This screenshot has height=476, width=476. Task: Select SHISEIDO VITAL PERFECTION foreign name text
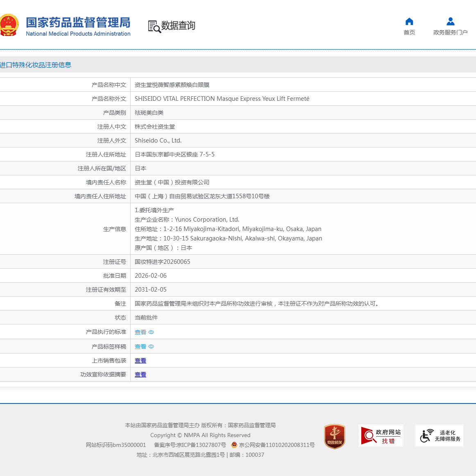222,99
